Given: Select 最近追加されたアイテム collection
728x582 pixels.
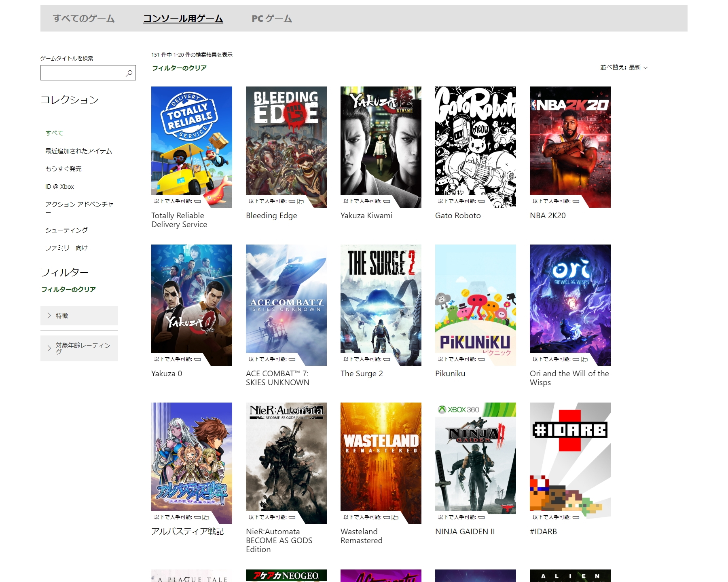Looking at the screenshot, I should point(78,151).
